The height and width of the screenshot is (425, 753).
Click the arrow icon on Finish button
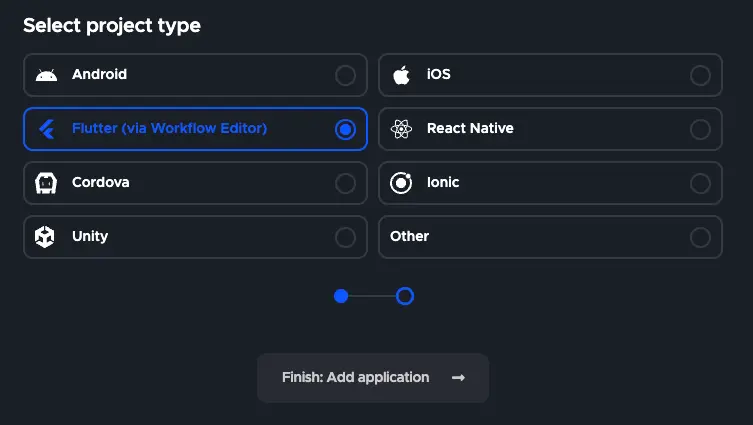458,378
